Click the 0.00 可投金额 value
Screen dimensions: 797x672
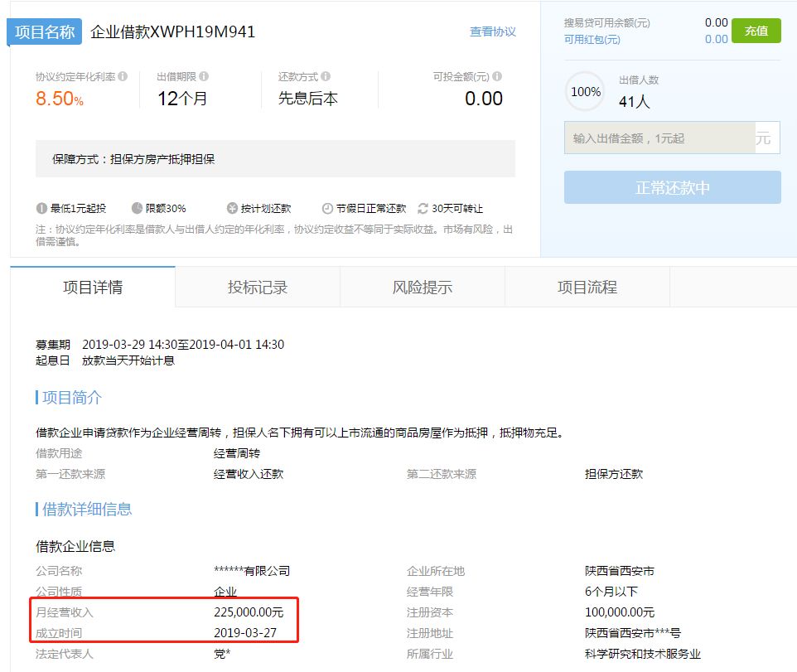(x=483, y=98)
